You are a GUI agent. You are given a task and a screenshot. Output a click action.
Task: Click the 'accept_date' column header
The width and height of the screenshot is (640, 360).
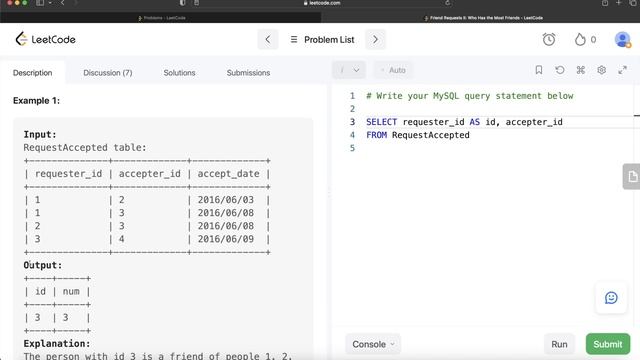229,174
